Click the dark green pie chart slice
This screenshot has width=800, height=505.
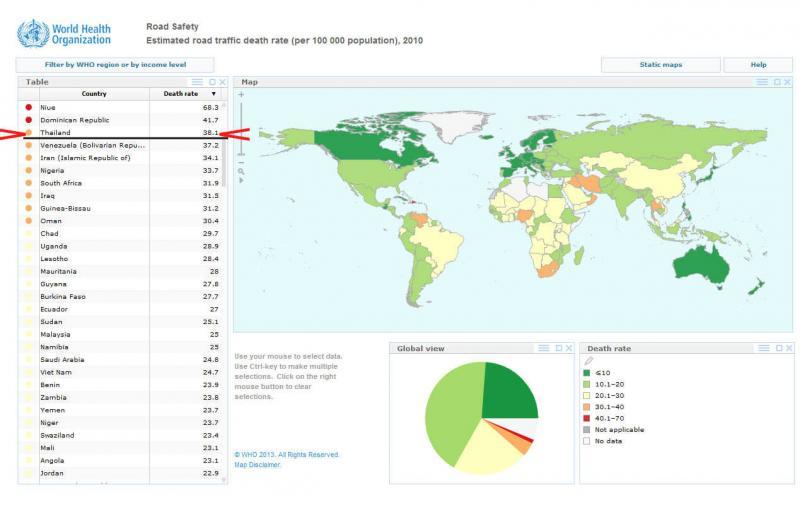(508, 390)
